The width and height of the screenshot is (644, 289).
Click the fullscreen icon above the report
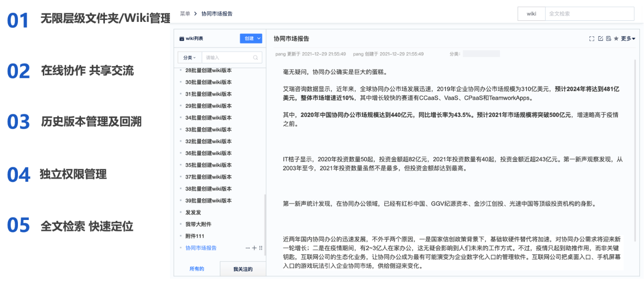(x=592, y=38)
